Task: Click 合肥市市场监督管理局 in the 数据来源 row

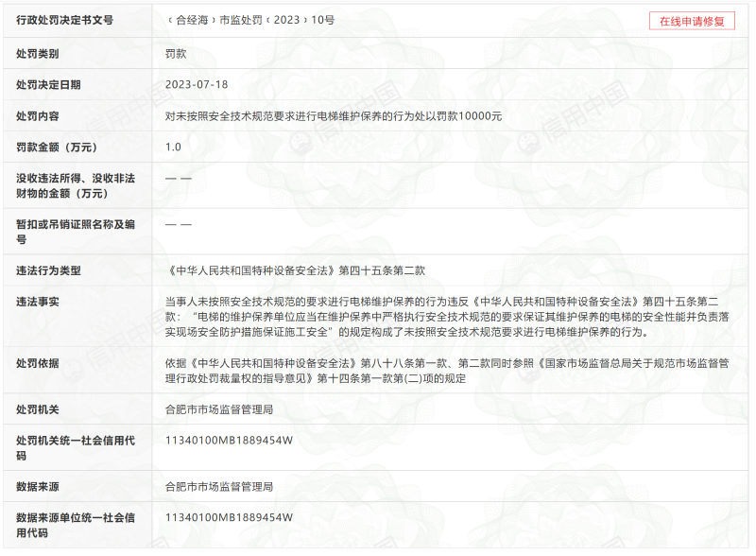Action: click(x=219, y=486)
